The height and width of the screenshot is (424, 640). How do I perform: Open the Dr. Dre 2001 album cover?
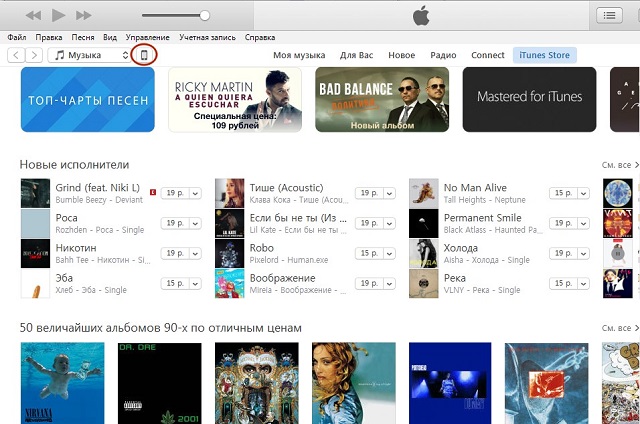click(x=160, y=383)
